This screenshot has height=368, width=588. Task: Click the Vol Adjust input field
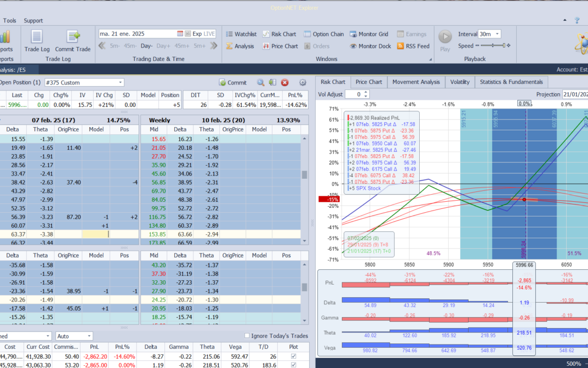(354, 95)
